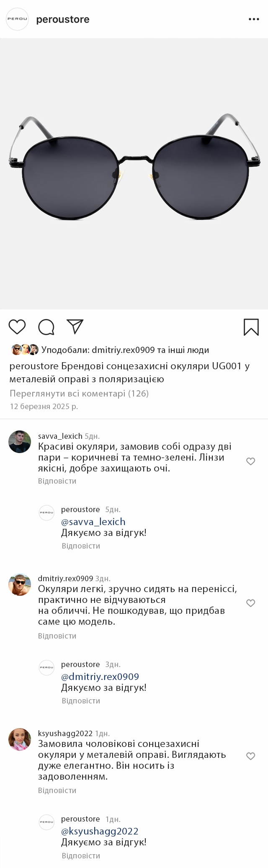
Task: Open comments via the speech bubble icon
Action: click(x=46, y=327)
